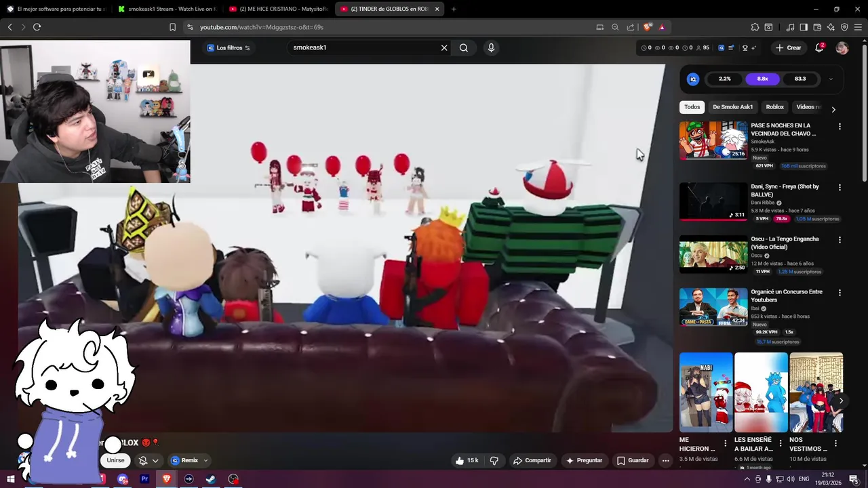Open Los filtros filter options

pos(229,48)
